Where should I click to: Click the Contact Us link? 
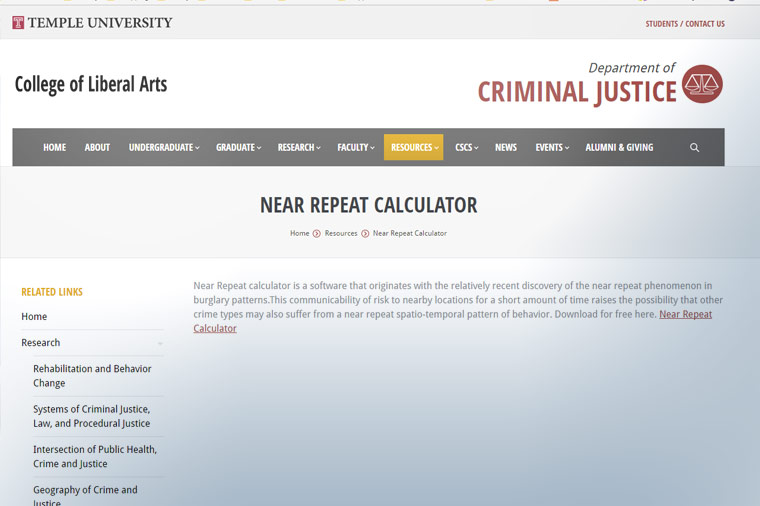tap(705, 24)
